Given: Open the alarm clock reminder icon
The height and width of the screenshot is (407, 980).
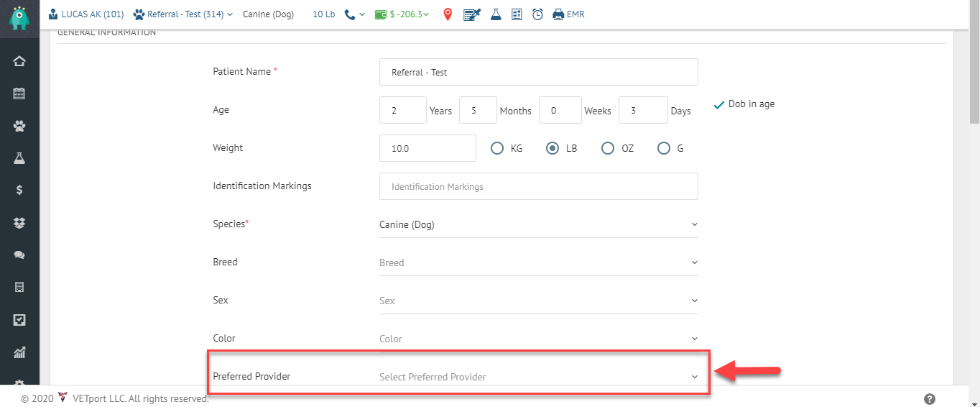Looking at the screenshot, I should pyautogui.click(x=537, y=14).
